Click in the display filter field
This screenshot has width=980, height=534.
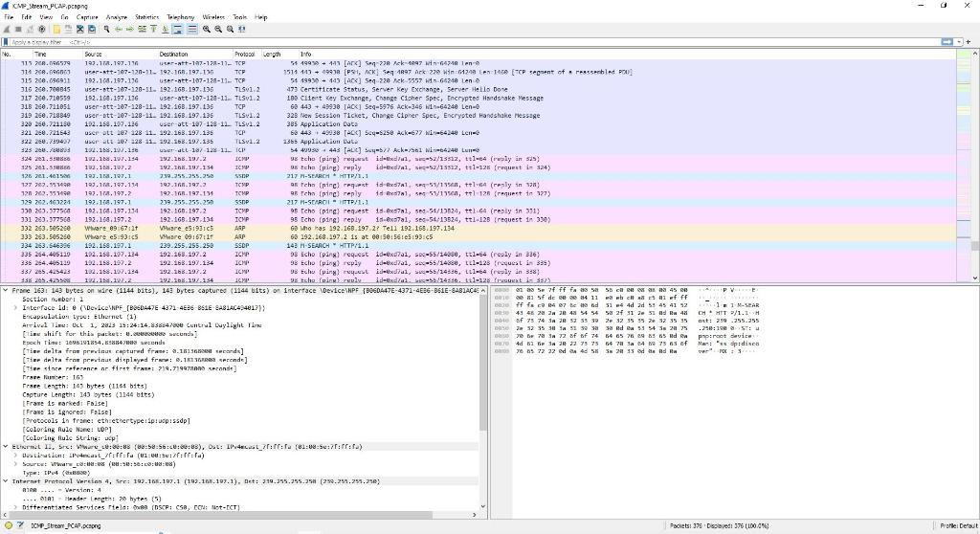(x=475, y=42)
